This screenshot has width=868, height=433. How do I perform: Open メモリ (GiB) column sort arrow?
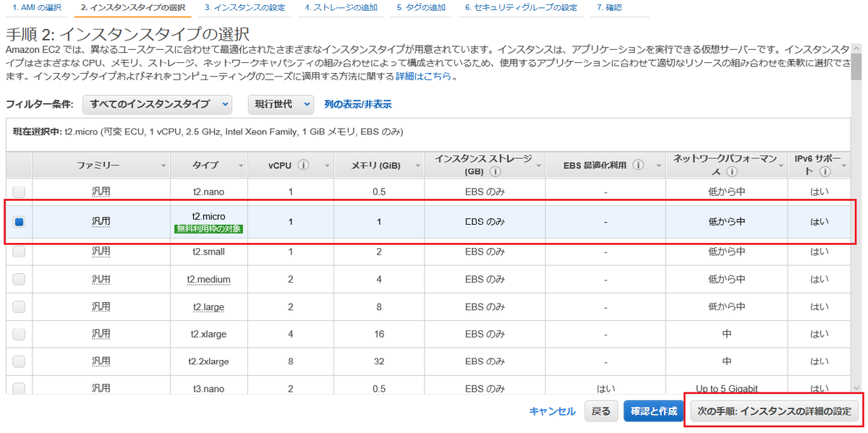point(417,166)
